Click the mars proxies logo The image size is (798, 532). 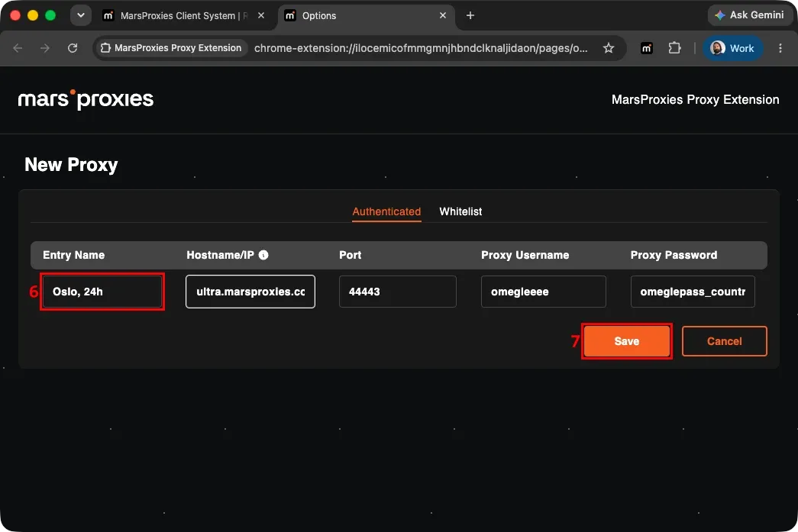coord(86,99)
